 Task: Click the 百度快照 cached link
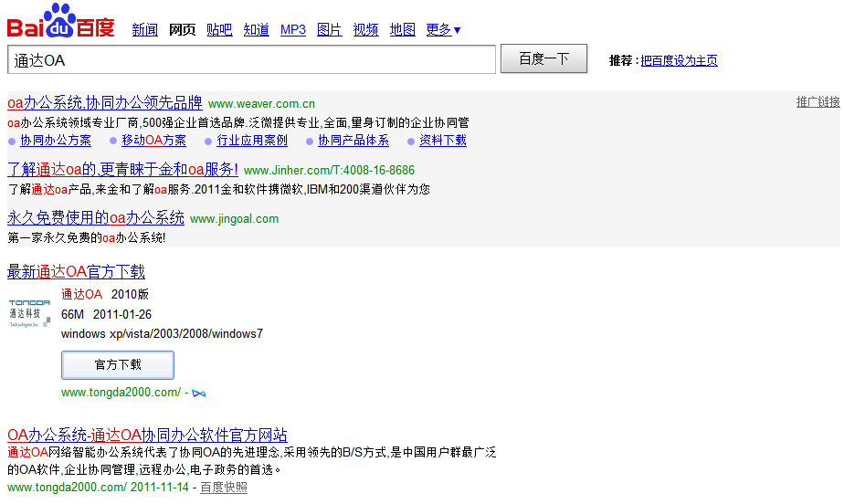tap(224, 488)
